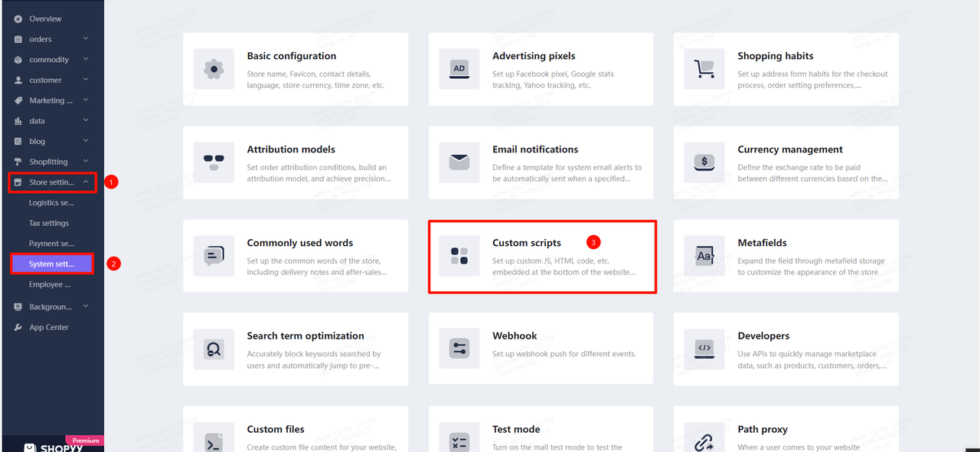Open Tax settings submenu item
The height and width of the screenshot is (452, 980).
[x=49, y=223]
